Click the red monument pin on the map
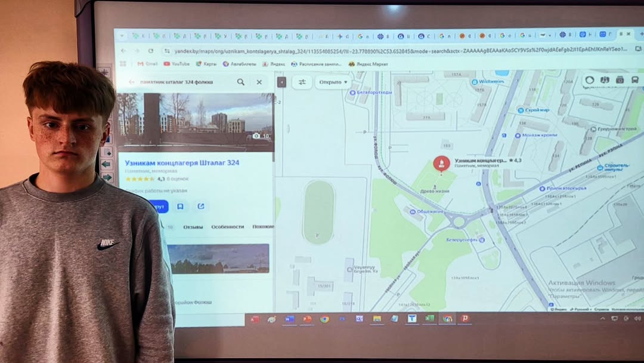The height and width of the screenshot is (363, 644). point(441,163)
